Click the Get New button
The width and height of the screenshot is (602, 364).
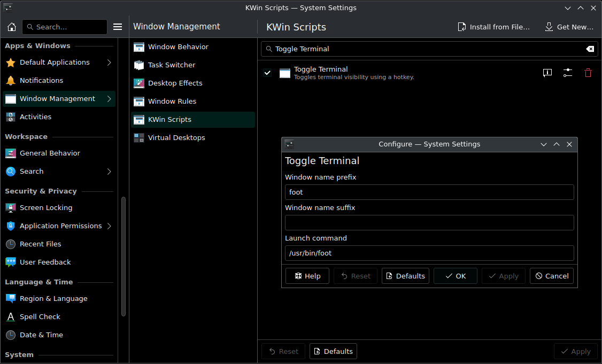click(x=569, y=27)
